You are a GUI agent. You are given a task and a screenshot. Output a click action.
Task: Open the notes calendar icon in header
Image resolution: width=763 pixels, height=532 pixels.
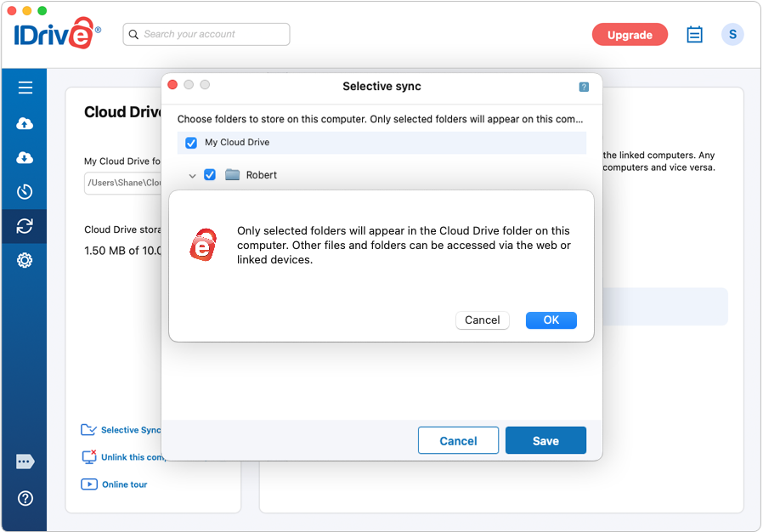tap(694, 35)
